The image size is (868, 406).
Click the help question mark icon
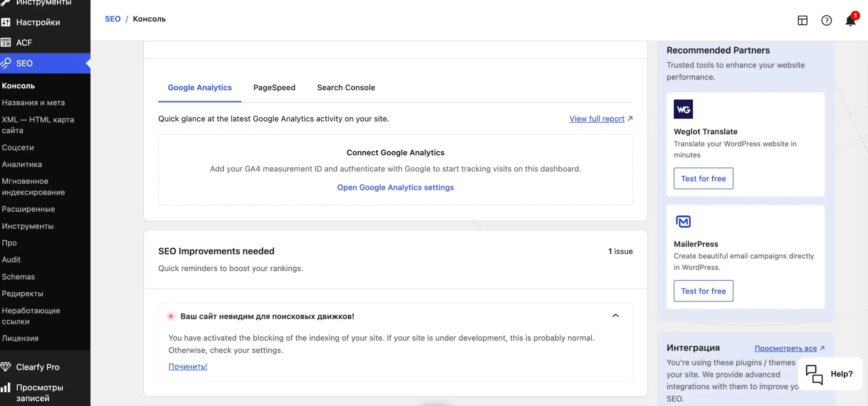click(x=826, y=21)
